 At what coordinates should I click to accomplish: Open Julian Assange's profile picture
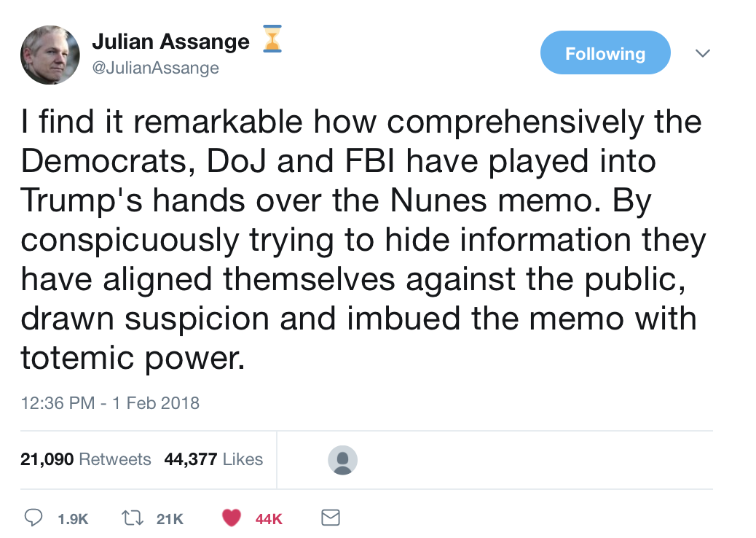tap(50, 55)
